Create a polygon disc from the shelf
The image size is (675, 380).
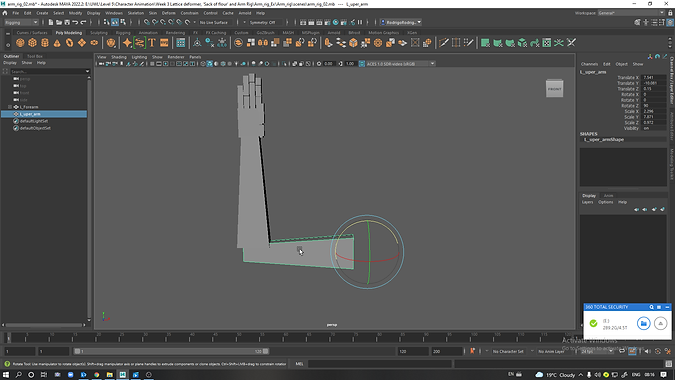94,43
